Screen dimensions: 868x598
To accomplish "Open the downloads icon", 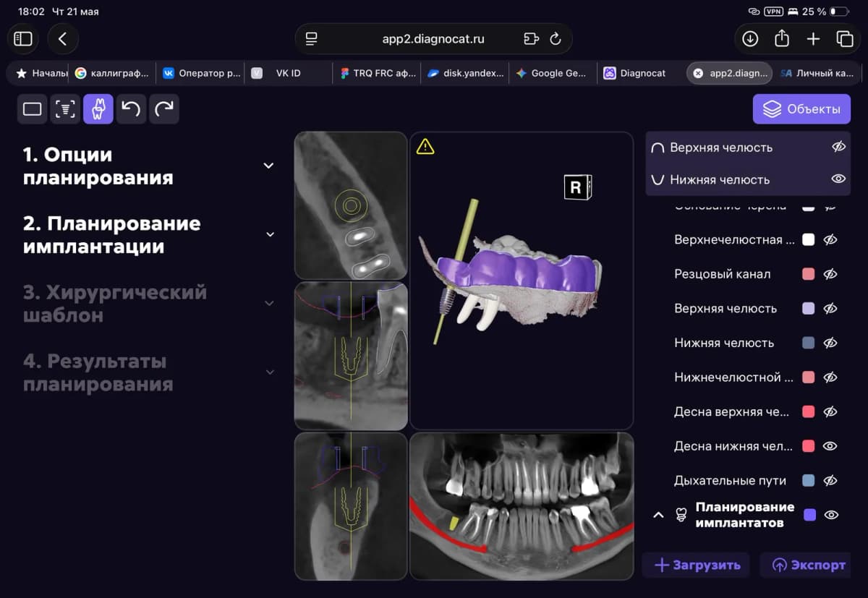I will click(x=750, y=39).
